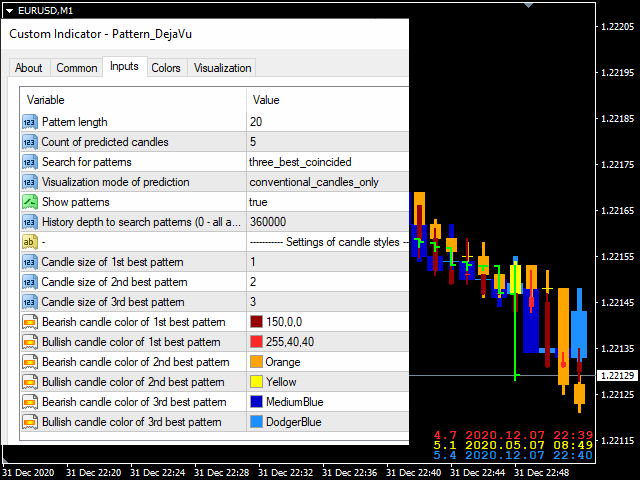This screenshot has width=640, height=480.
Task: Click the Candle size of 1st best pattern icon
Action: click(30, 262)
